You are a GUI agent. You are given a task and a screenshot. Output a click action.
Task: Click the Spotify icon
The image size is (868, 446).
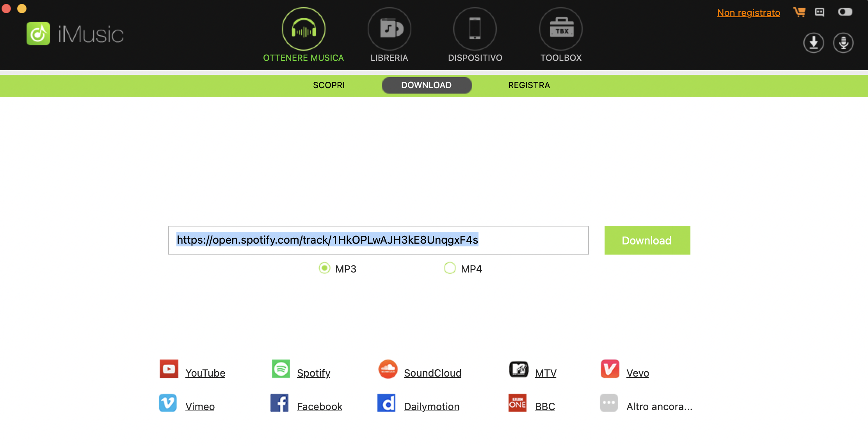281,369
